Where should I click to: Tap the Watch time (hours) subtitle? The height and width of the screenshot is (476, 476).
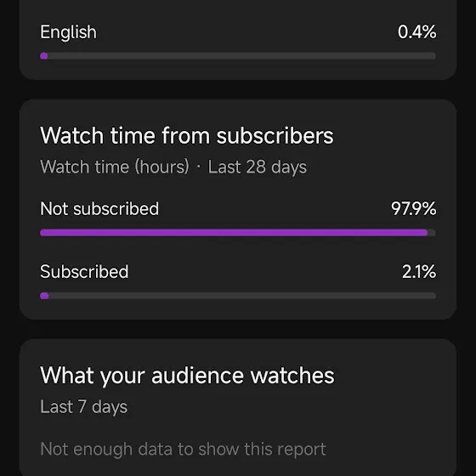click(x=115, y=167)
